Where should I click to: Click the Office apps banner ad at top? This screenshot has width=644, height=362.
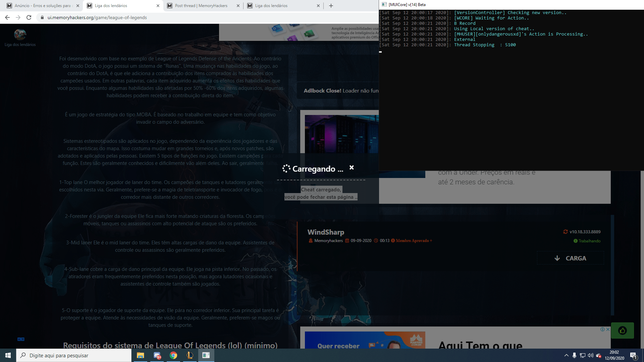[x=299, y=32]
